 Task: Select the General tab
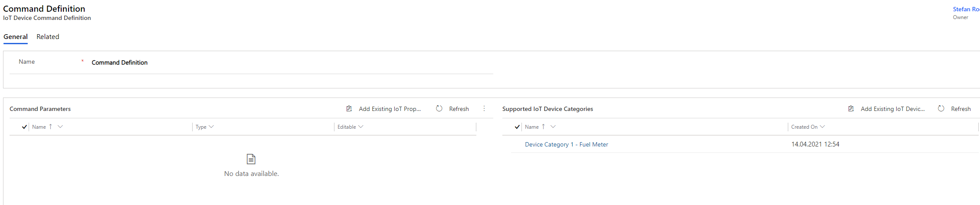tap(16, 37)
